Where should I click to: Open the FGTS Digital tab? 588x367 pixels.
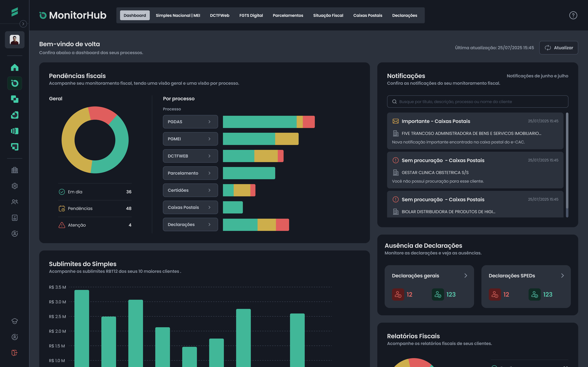[251, 15]
